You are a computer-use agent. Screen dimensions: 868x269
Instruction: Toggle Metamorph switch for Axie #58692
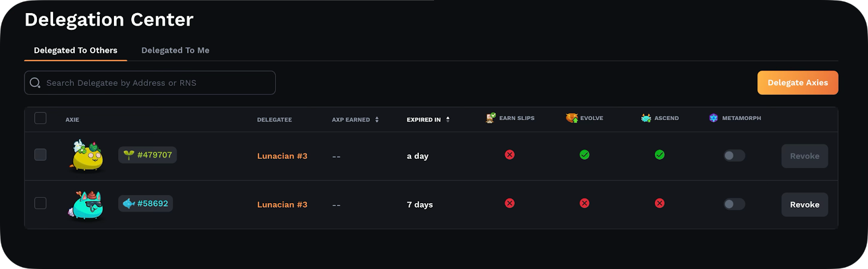click(x=734, y=204)
